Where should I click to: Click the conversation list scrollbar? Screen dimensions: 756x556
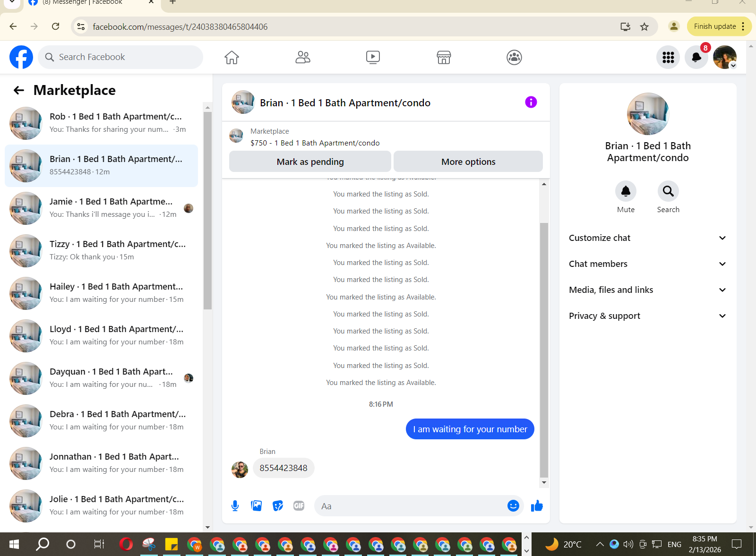pyautogui.click(x=207, y=210)
